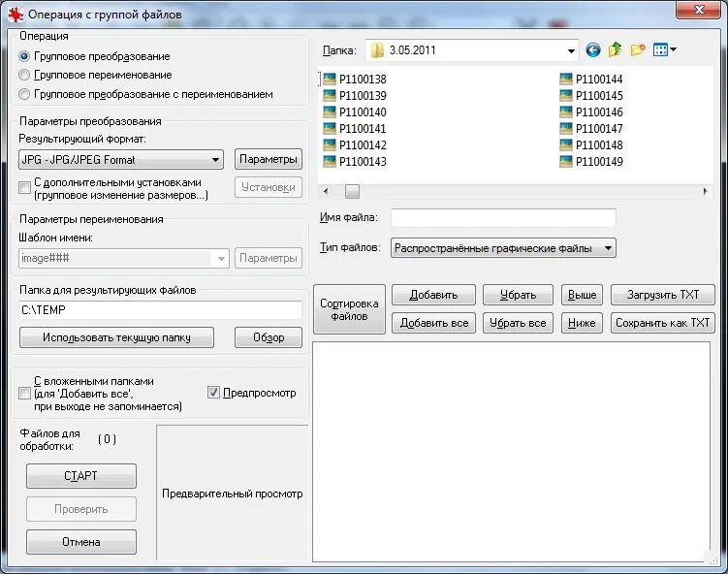
Task: Go up one folder level icon
Action: point(616,49)
